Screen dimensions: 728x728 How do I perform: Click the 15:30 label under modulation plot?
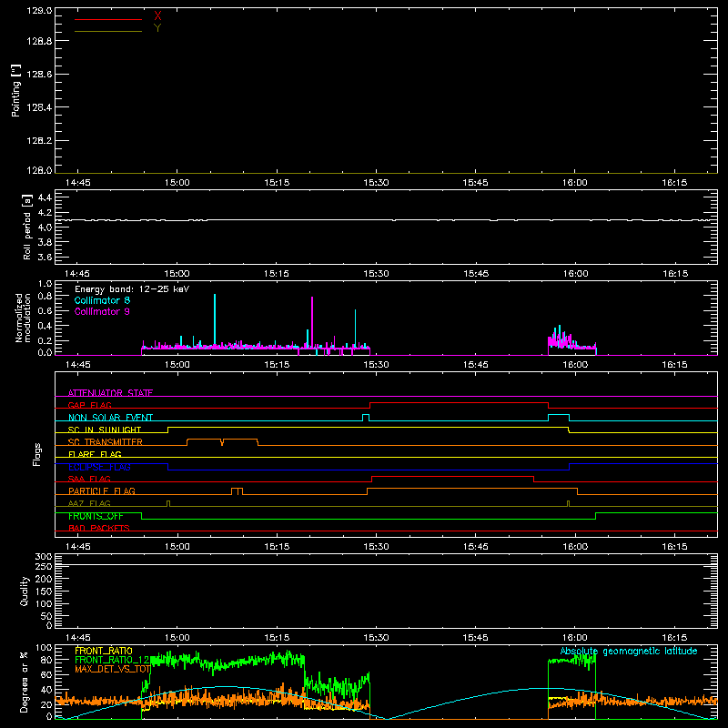click(x=376, y=365)
